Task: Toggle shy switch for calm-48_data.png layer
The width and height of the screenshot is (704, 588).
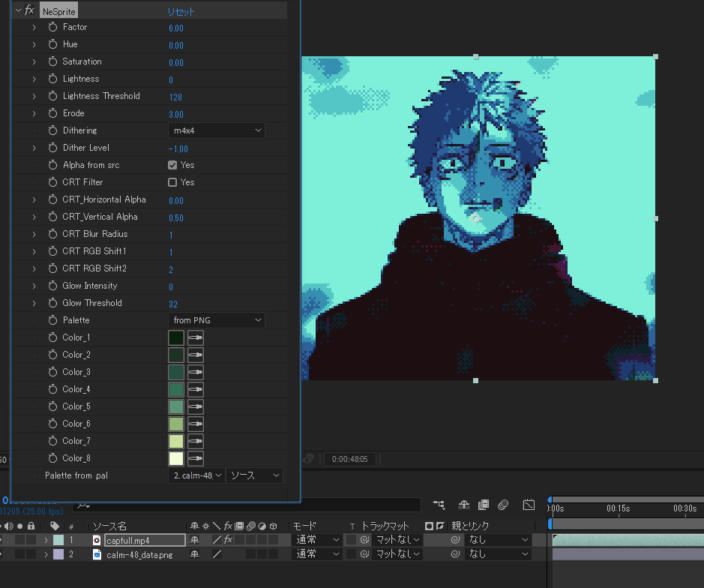Action: point(194,554)
